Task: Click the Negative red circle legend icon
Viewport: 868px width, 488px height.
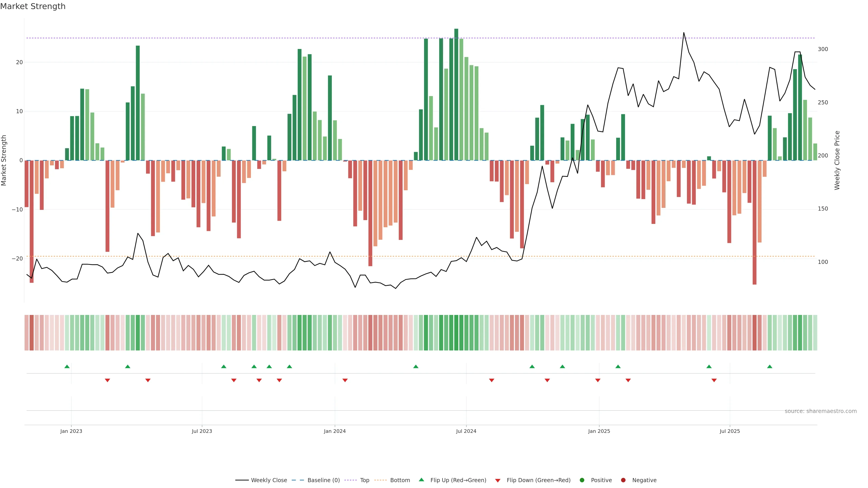Action: click(623, 480)
